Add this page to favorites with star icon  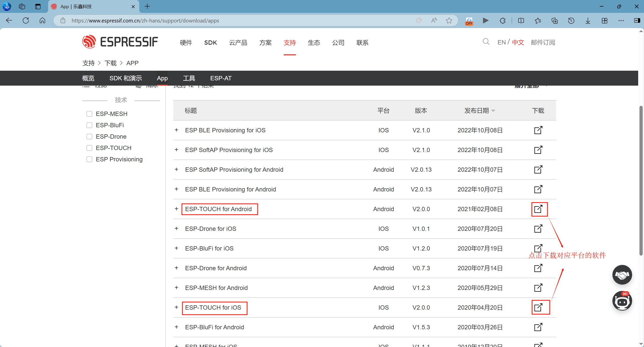449,20
